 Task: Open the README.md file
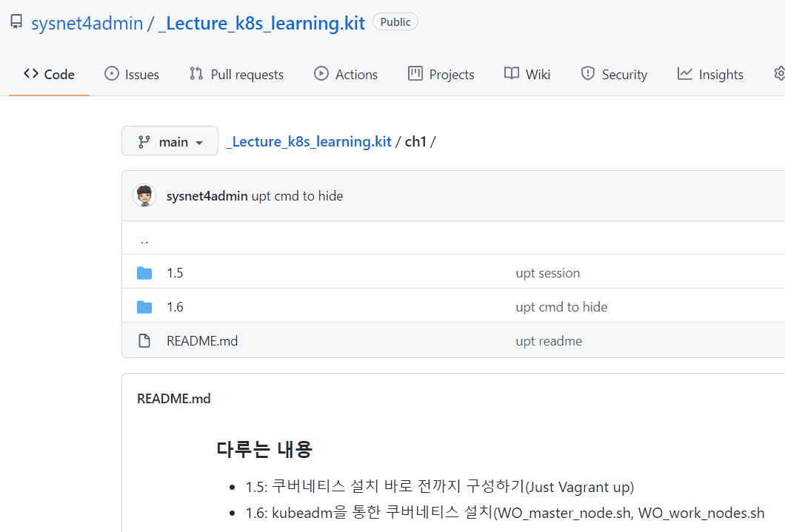(x=202, y=341)
